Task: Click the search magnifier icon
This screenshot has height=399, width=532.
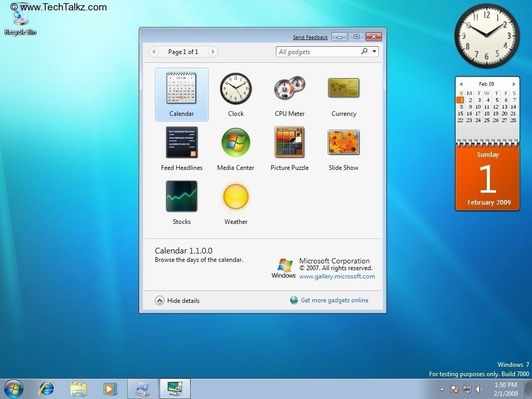Action: (x=364, y=51)
